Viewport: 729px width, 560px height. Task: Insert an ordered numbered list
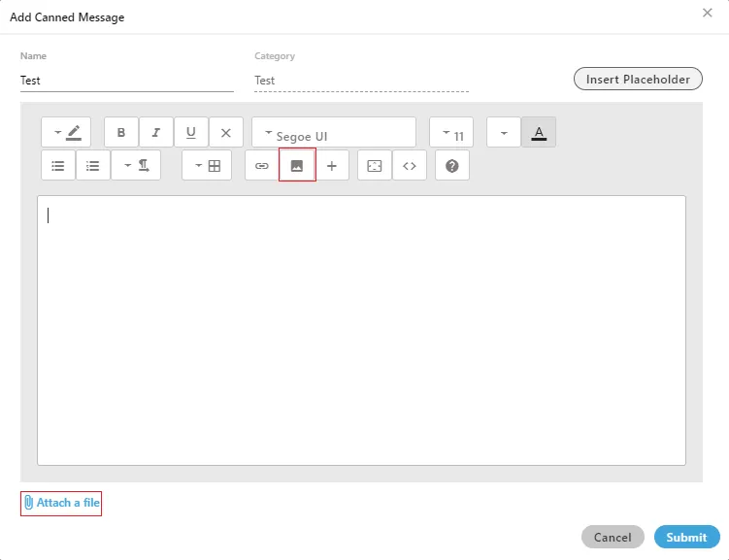pyautogui.click(x=93, y=165)
